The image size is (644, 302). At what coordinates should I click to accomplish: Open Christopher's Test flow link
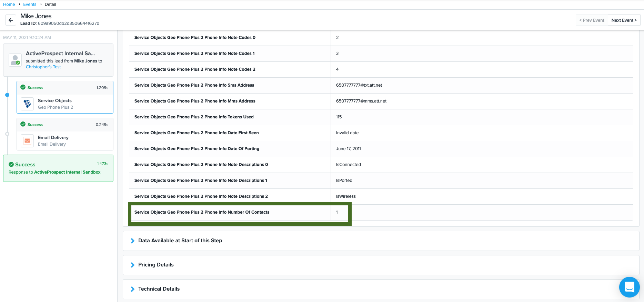click(x=43, y=67)
